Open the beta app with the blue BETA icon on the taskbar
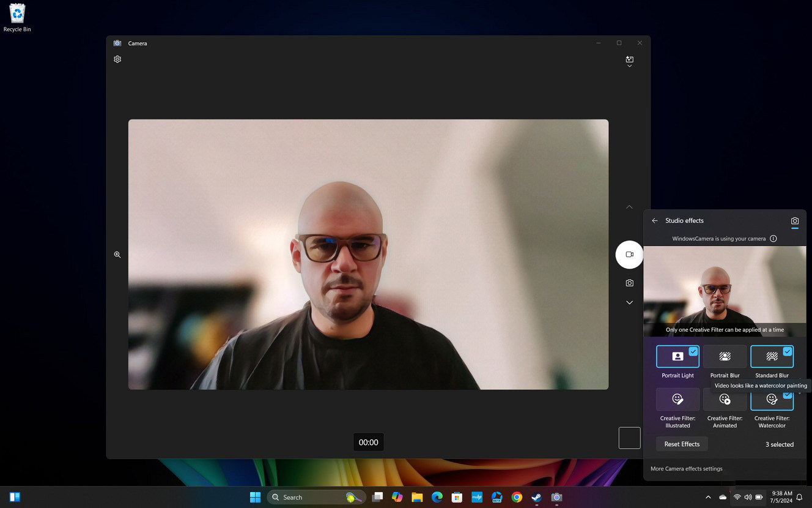Screen dimensions: 812x508 pyautogui.click(x=496, y=497)
